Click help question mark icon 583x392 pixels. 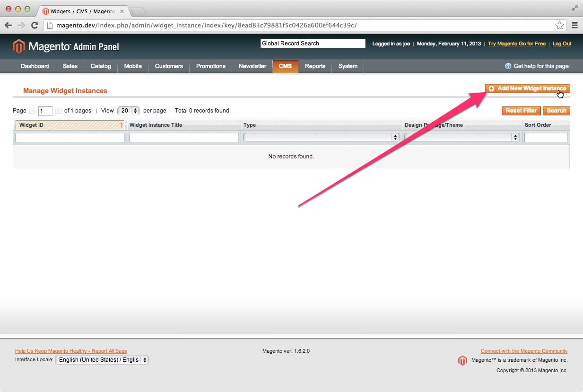click(508, 66)
